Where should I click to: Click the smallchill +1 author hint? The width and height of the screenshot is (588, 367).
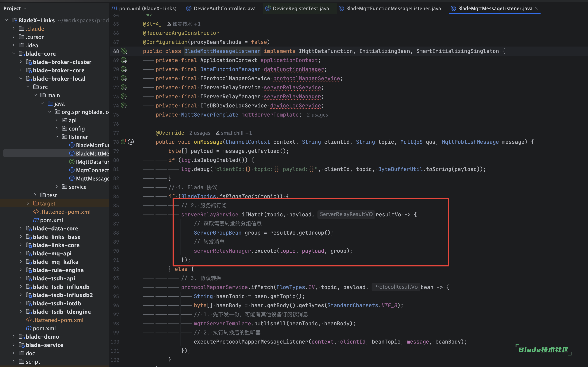coord(234,133)
